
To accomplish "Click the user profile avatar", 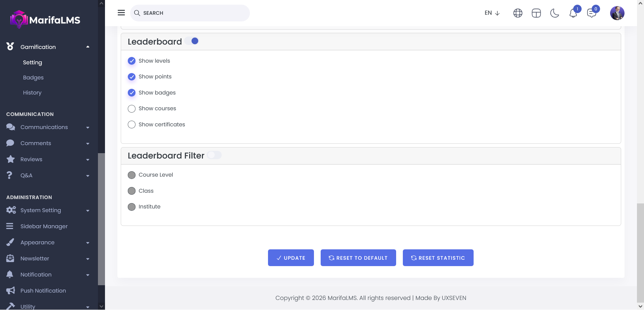I will pyautogui.click(x=617, y=13).
